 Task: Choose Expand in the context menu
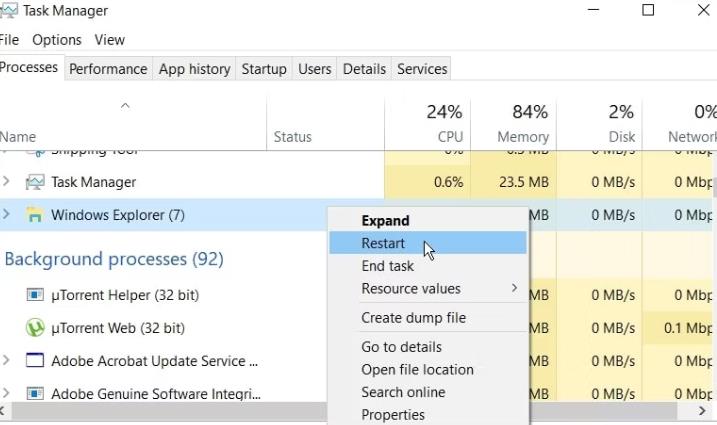(x=428, y=220)
